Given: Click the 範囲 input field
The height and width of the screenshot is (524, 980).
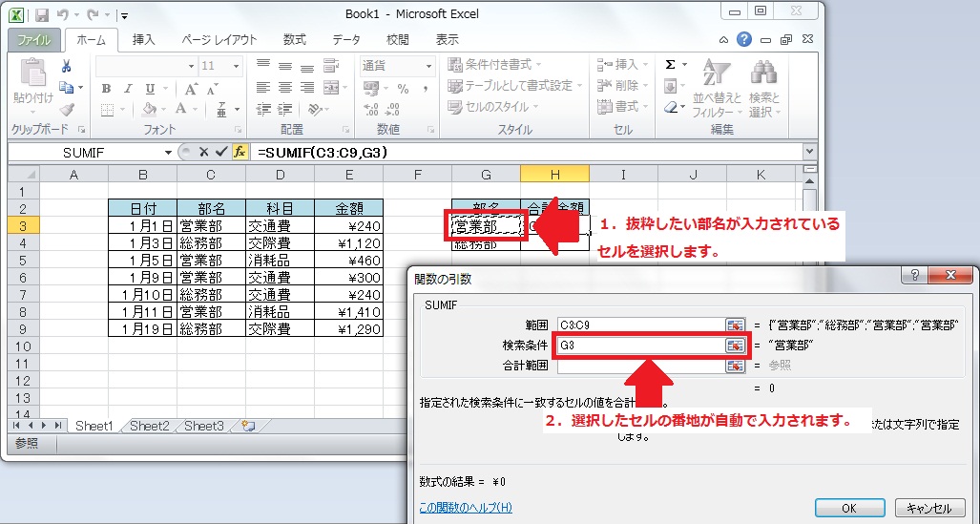Looking at the screenshot, I should [642, 325].
